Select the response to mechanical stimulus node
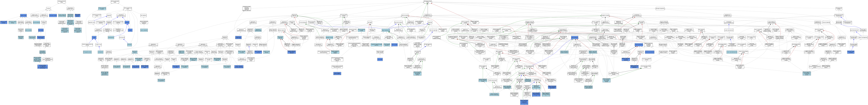 point(241,30)
